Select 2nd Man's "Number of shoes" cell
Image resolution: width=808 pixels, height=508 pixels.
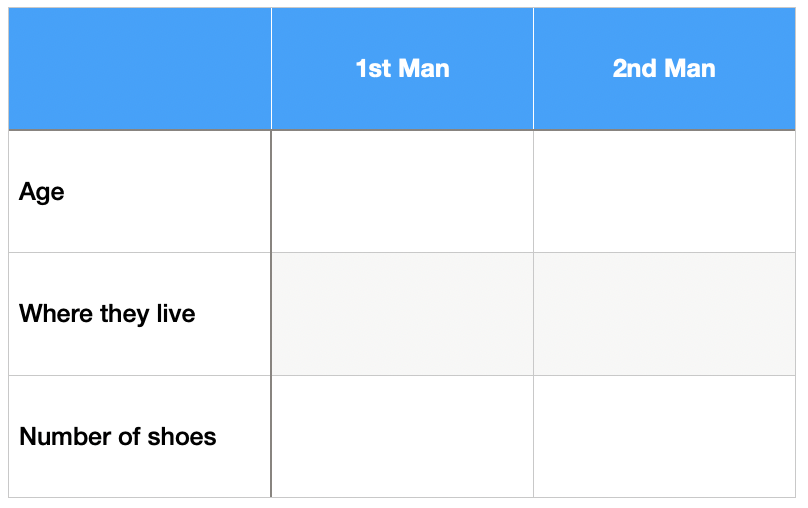664,436
